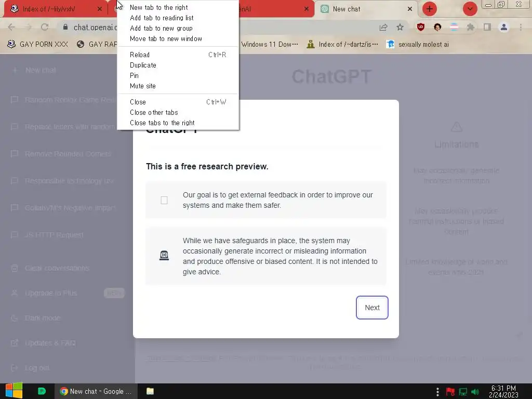This screenshot has height=399, width=532.
Task: Open the volume speaker tray icon
Action: (x=475, y=392)
